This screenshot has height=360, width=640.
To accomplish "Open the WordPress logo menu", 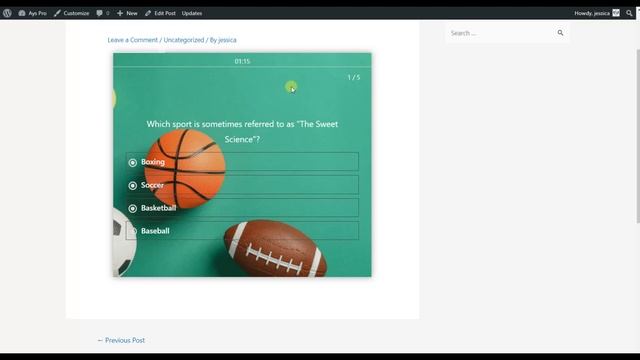I will tap(7, 13).
